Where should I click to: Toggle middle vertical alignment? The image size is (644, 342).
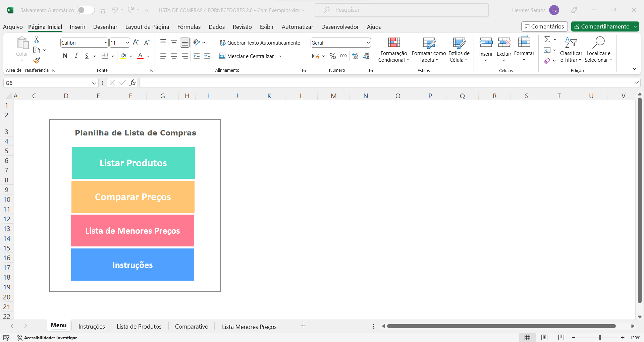pyautogui.click(x=174, y=42)
